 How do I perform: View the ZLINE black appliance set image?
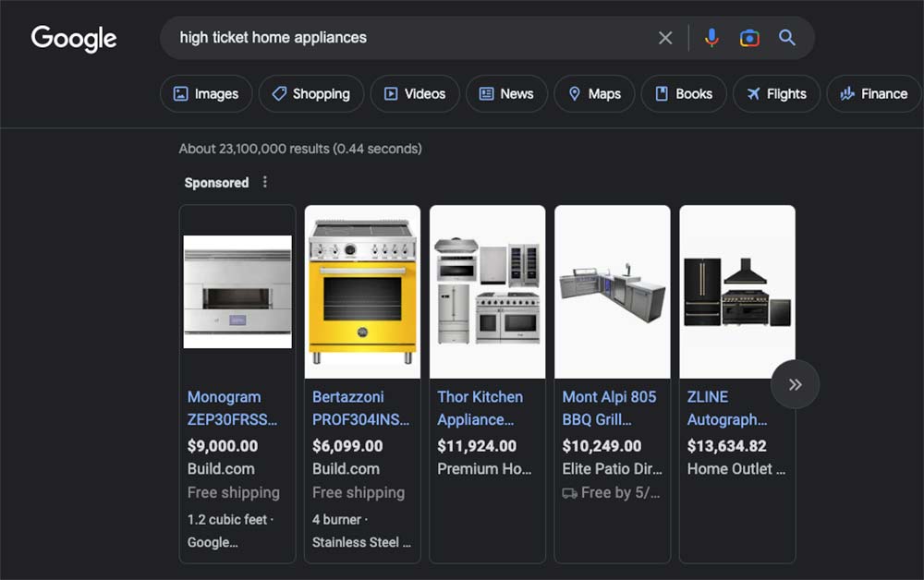pos(737,292)
